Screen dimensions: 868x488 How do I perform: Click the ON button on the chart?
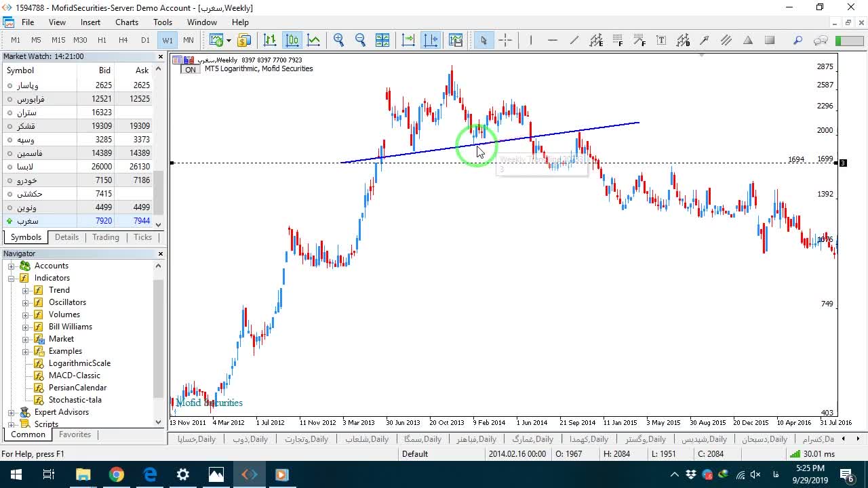[191, 70]
